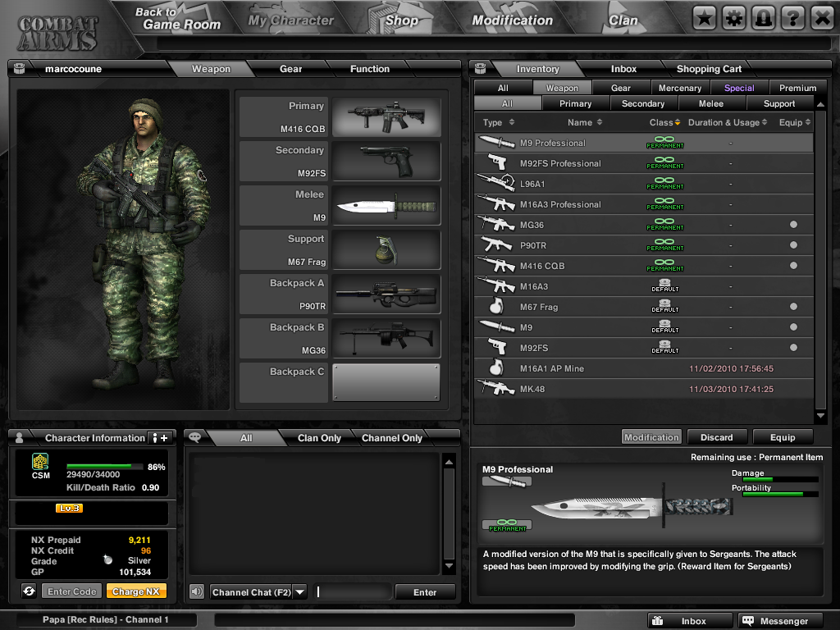Click the inventory list scroll-down arrow
840x630 pixels.
pyautogui.click(x=820, y=415)
